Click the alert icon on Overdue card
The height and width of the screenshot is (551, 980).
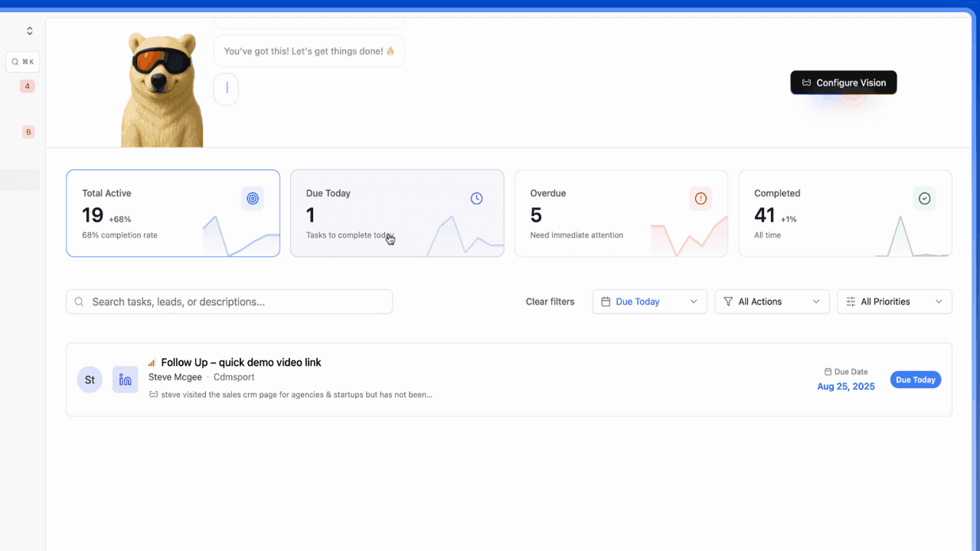click(701, 199)
